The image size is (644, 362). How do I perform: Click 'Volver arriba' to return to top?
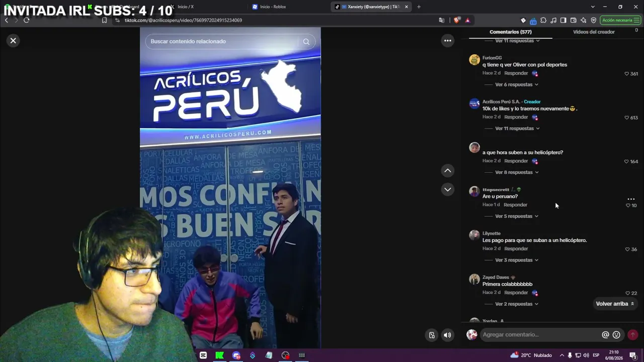coord(615,304)
